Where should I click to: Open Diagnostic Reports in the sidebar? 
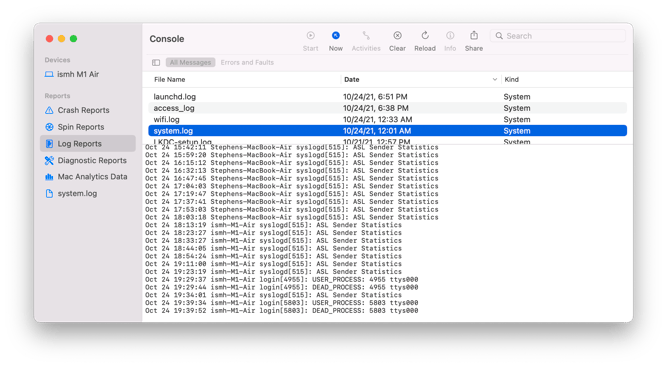tap(92, 160)
